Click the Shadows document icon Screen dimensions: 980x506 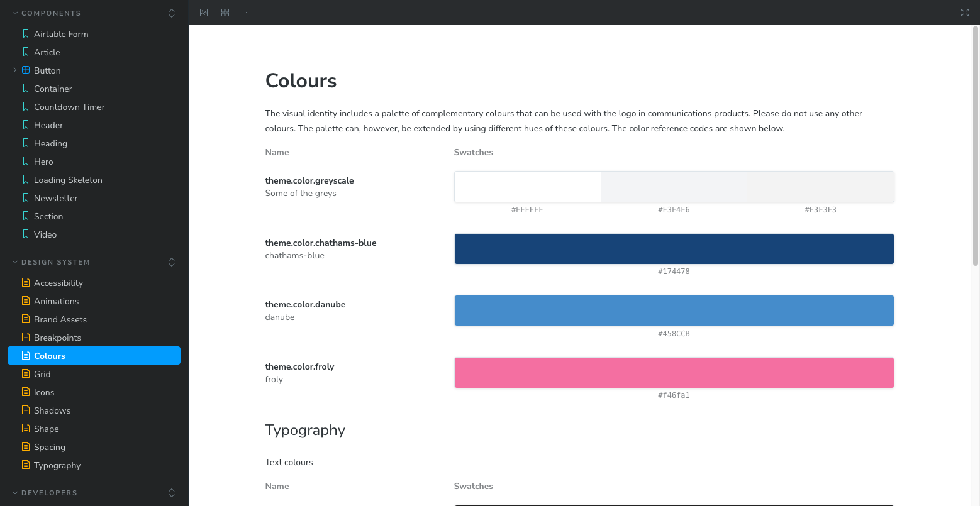(26, 410)
